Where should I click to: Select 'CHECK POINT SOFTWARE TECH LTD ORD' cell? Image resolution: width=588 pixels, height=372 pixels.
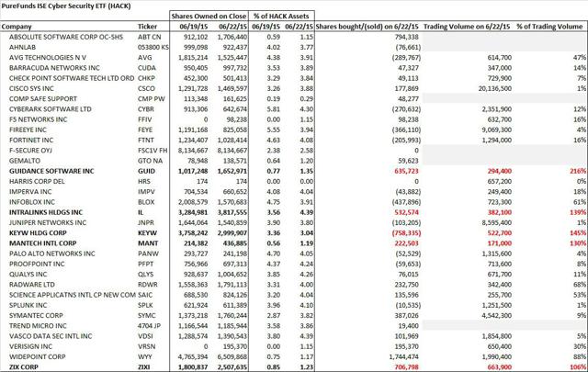coord(72,78)
